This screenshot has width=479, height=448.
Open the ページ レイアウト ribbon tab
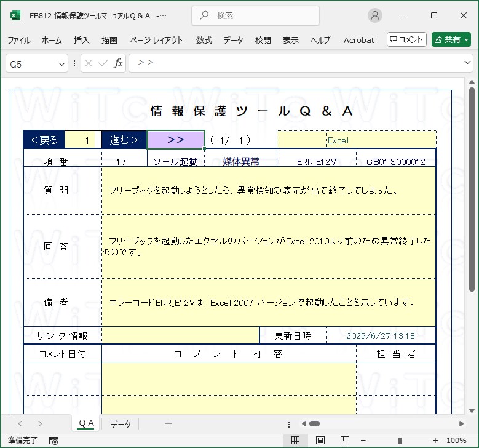(x=156, y=40)
